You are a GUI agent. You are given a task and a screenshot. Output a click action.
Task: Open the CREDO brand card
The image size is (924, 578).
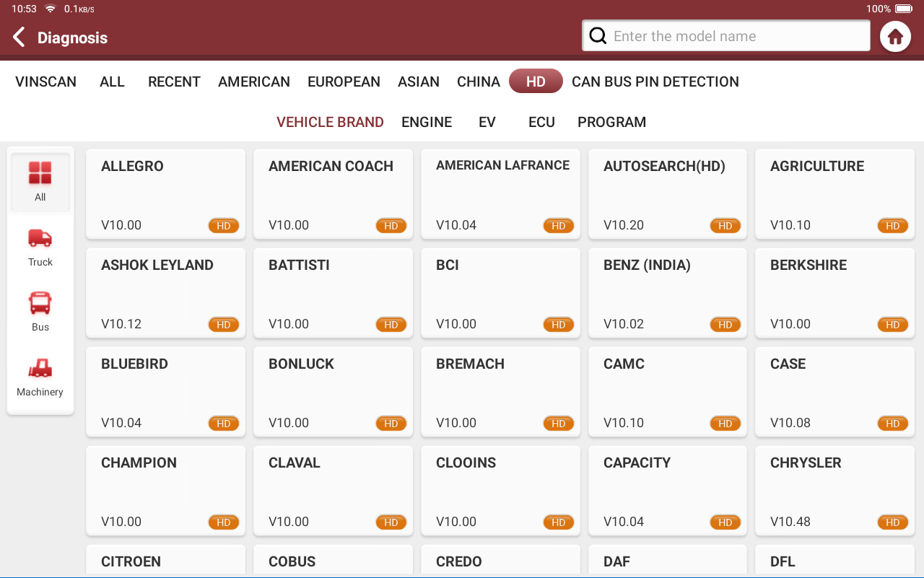coord(500,561)
